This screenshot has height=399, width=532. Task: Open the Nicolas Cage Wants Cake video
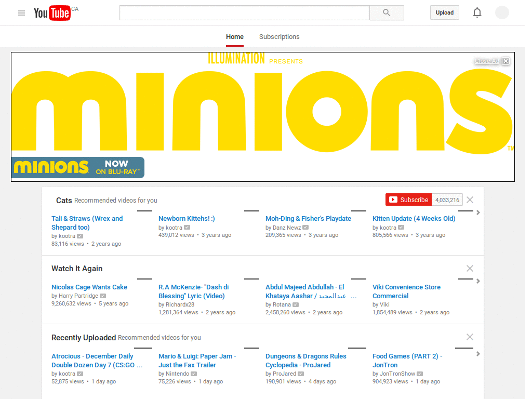[x=89, y=287]
